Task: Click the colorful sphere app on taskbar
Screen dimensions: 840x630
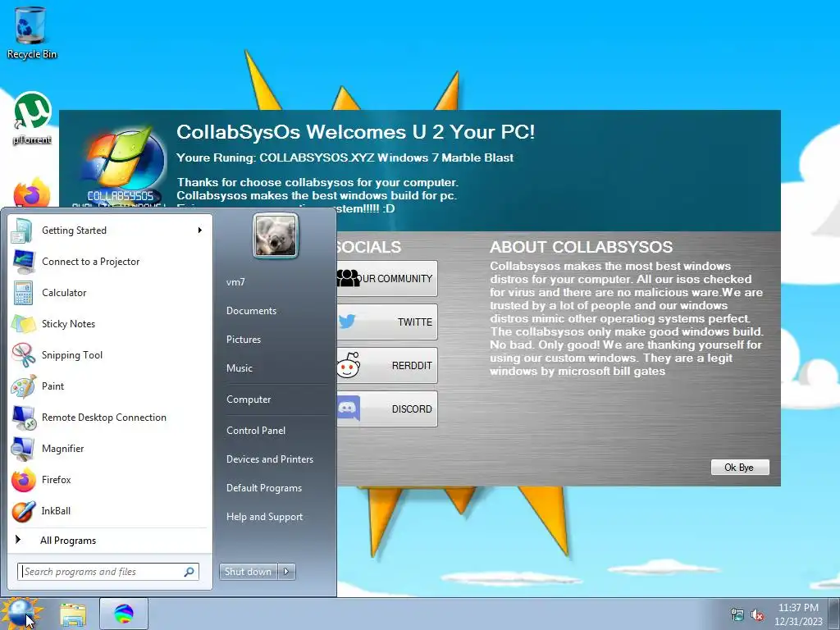Action: [x=124, y=614]
